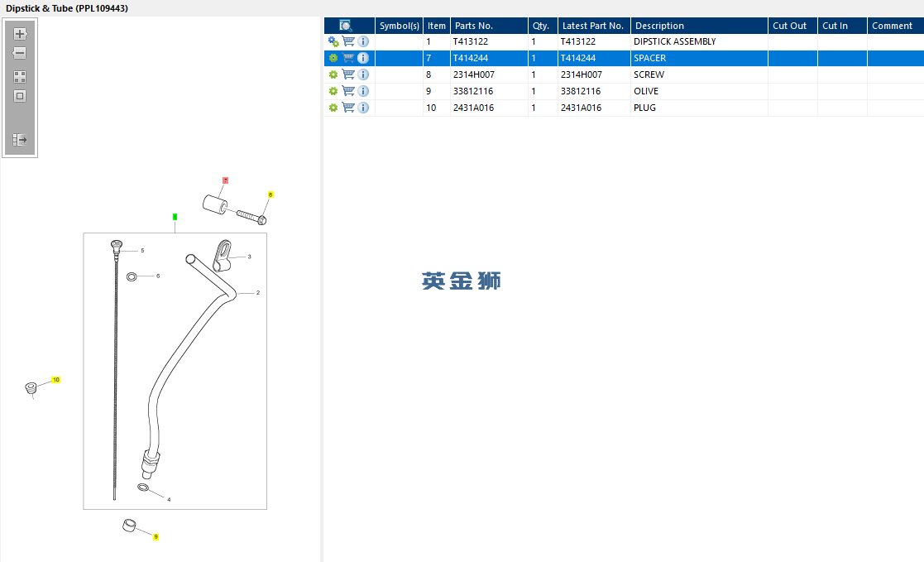Sort by Latest Part No. column header
Screen dimensions: 924x562
pos(594,26)
